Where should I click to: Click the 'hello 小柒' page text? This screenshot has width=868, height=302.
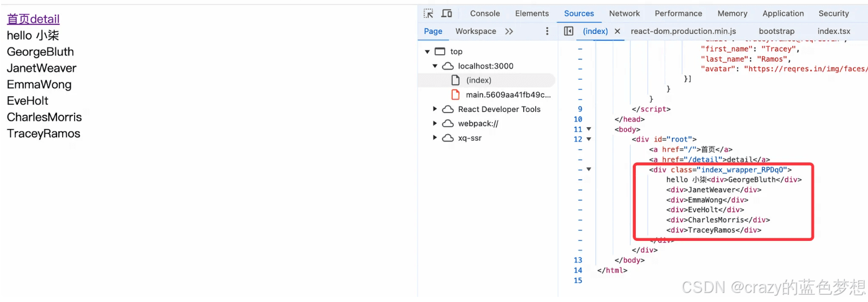[x=33, y=36]
